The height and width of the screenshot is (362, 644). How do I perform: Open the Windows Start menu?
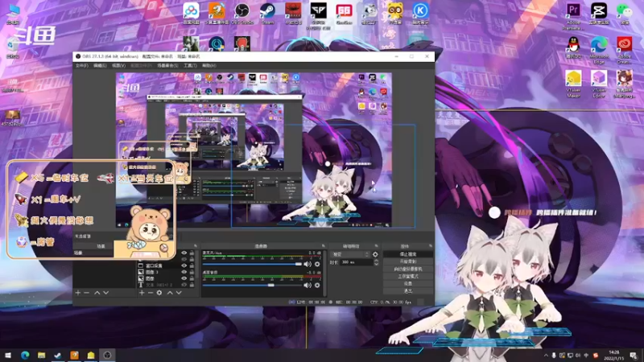point(8,356)
